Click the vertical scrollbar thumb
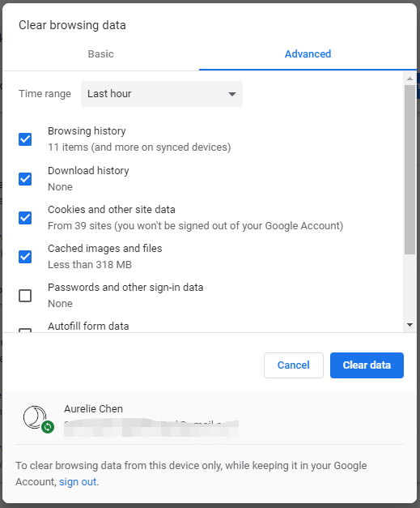This screenshot has height=508, width=420. click(409, 169)
